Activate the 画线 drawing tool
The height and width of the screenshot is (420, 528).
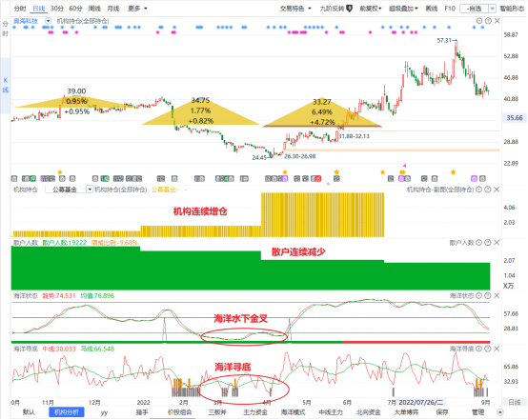coord(432,9)
